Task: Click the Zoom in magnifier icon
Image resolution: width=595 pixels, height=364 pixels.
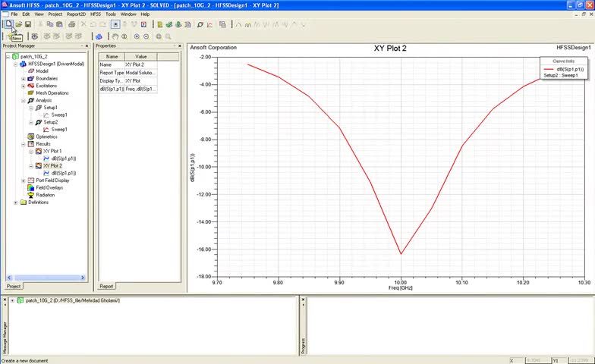Action: [x=137, y=36]
